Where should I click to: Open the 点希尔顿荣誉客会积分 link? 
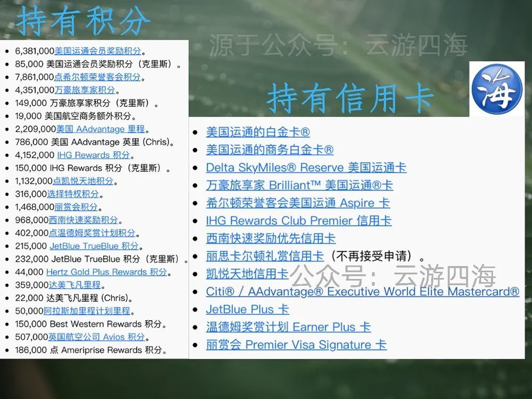(97, 77)
